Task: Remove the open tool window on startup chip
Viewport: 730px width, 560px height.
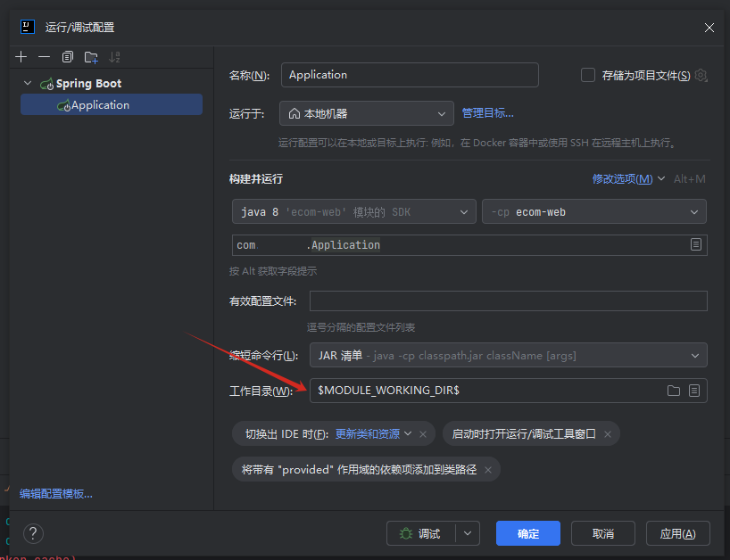Action: point(608,434)
